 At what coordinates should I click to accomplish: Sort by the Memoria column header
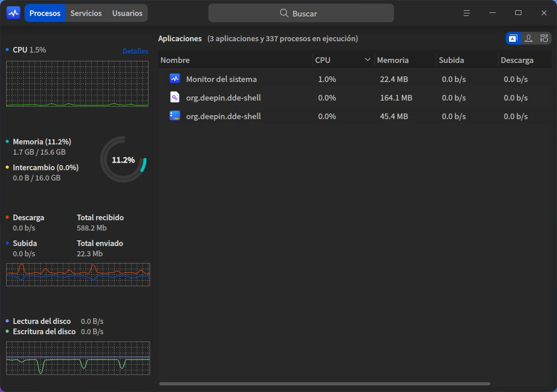[405, 60]
